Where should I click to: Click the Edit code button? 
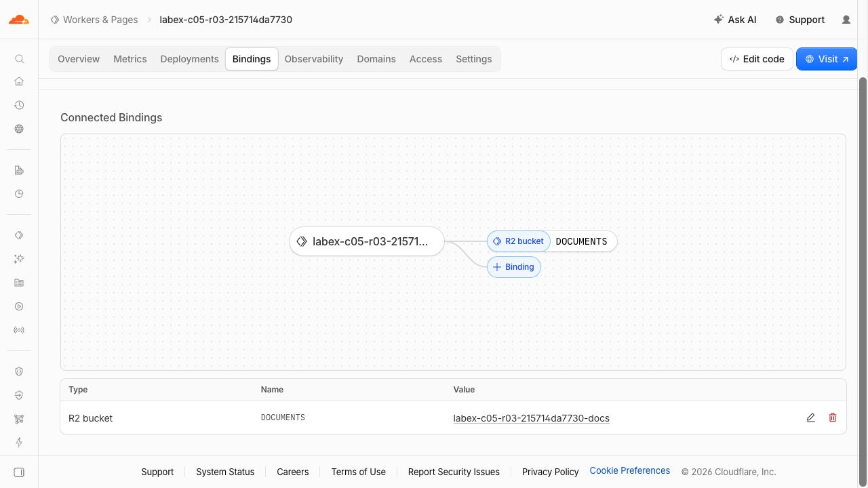(x=757, y=59)
